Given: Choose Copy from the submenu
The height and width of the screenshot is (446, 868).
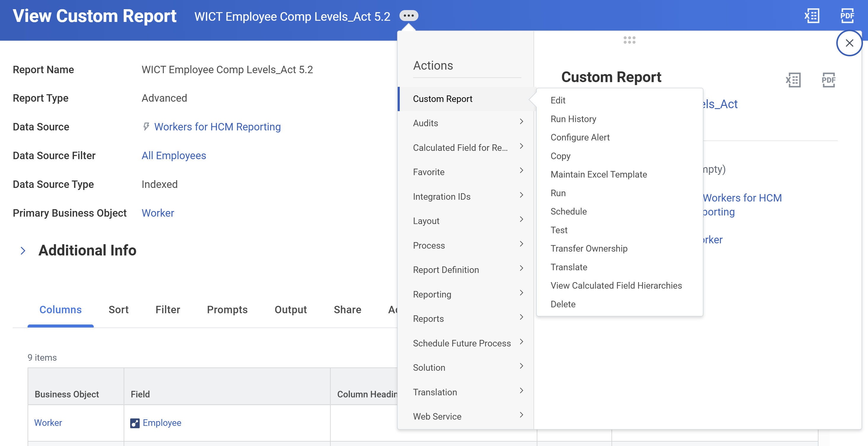Looking at the screenshot, I should 560,156.
